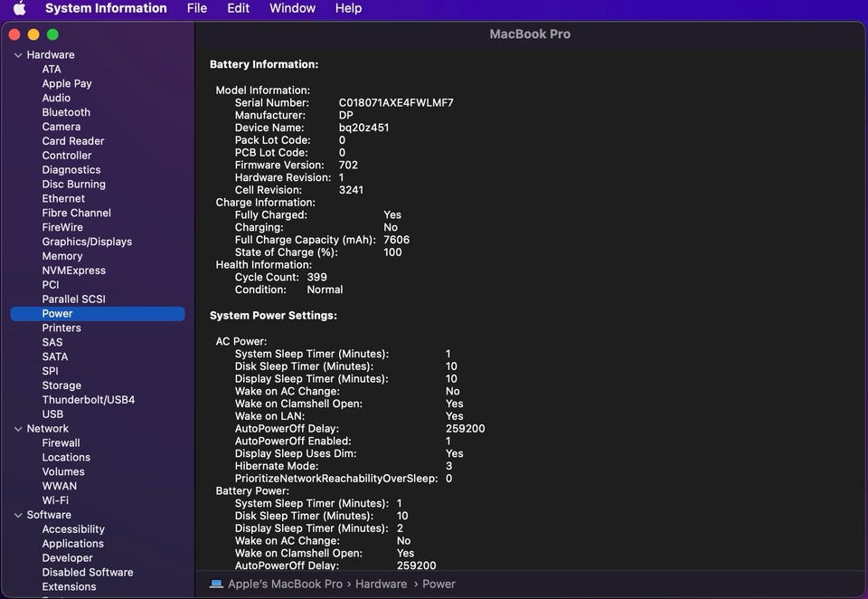Open the File menu

tap(197, 8)
